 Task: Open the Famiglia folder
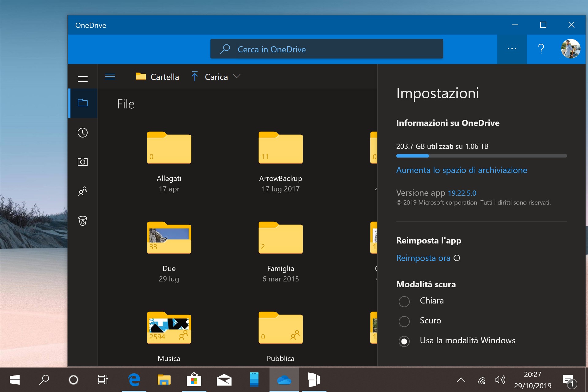[281, 237]
